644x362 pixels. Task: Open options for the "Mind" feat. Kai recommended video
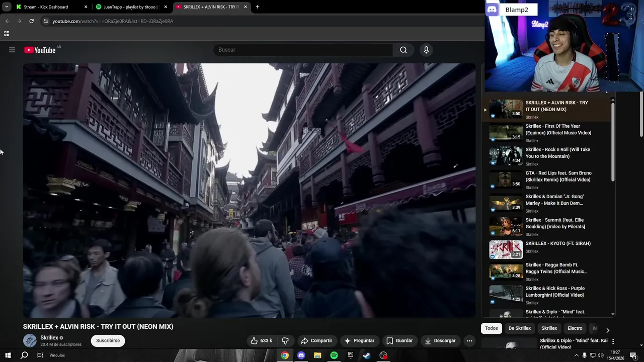(x=613, y=341)
